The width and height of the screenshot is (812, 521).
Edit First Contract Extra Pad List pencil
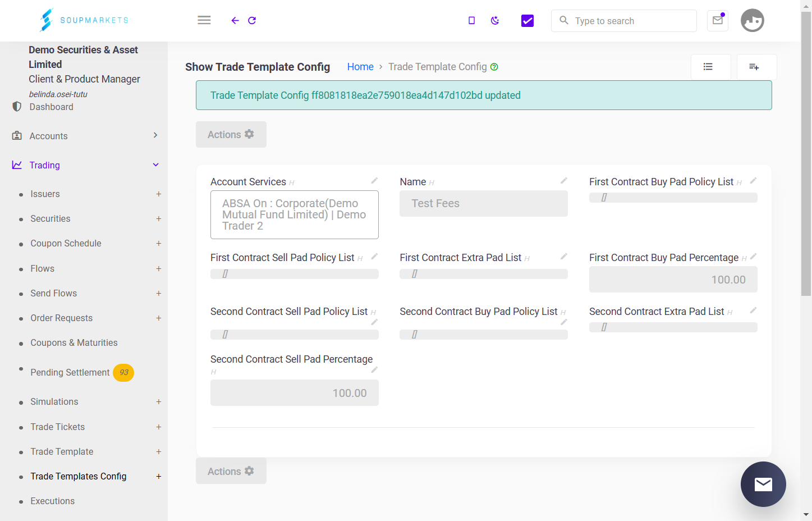coord(564,257)
